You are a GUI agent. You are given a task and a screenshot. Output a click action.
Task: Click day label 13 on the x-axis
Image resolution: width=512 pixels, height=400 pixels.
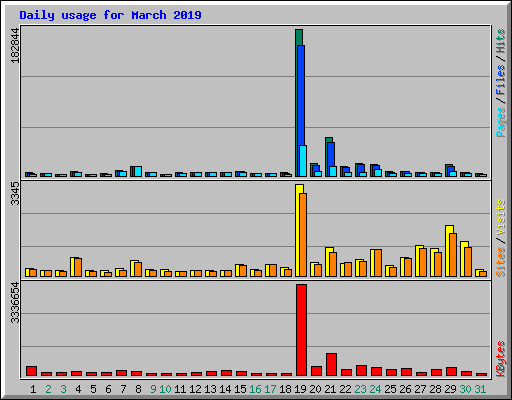click(x=210, y=389)
